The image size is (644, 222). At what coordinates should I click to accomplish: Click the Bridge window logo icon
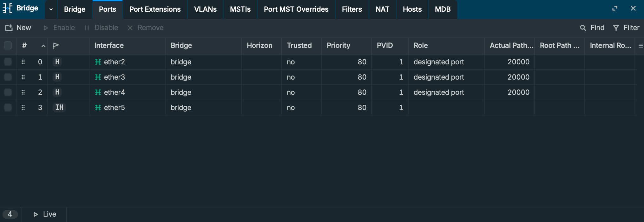[7, 8]
